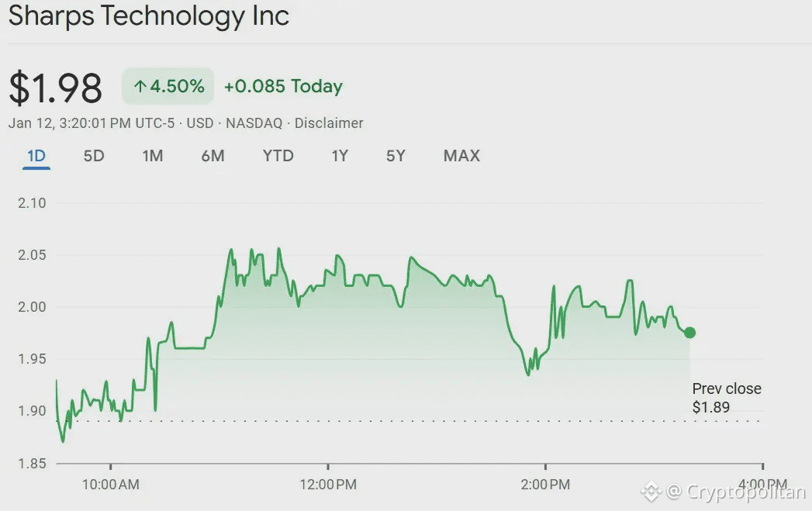Image resolution: width=812 pixels, height=511 pixels.
Task: Open the Disclaimer link
Action: (x=329, y=123)
